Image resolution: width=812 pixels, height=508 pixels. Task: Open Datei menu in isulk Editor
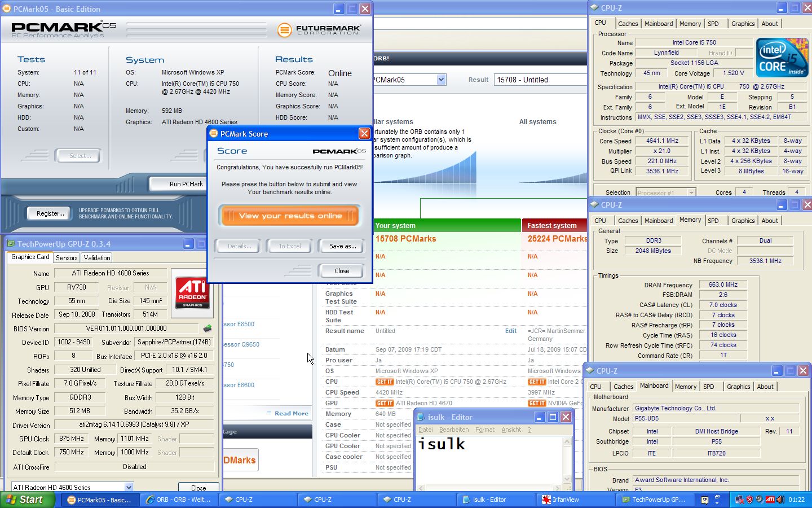pyautogui.click(x=425, y=430)
